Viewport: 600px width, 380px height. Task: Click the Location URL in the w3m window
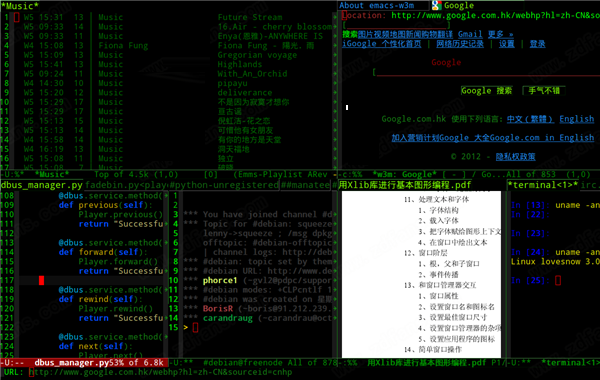click(495, 15)
